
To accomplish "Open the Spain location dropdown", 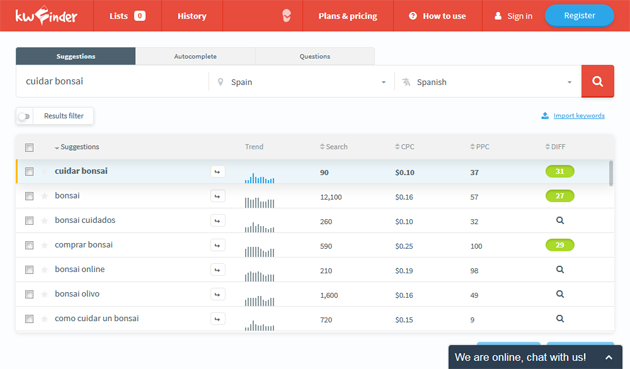I will coord(302,82).
